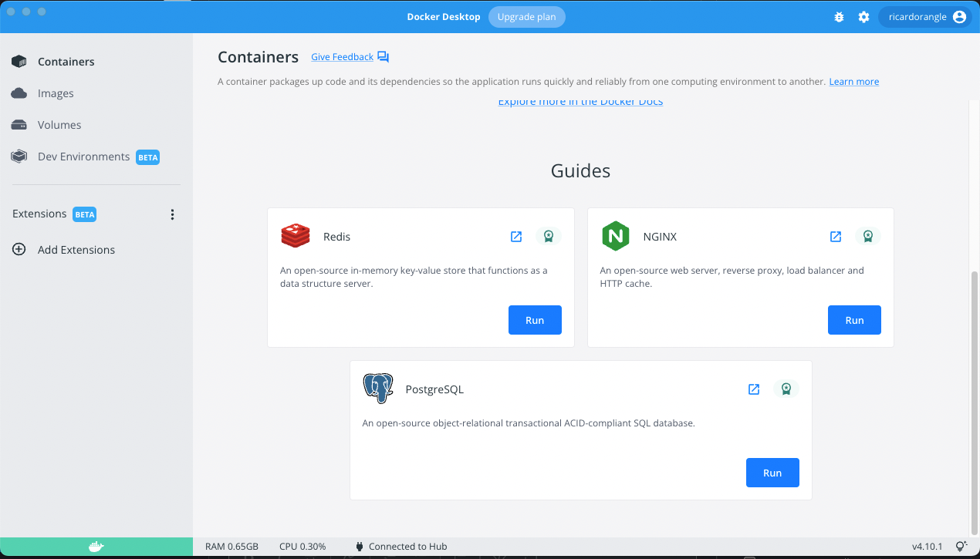Screen dimensions: 980x559
Task: Click the Docker whale status icon
Action: 96,547
